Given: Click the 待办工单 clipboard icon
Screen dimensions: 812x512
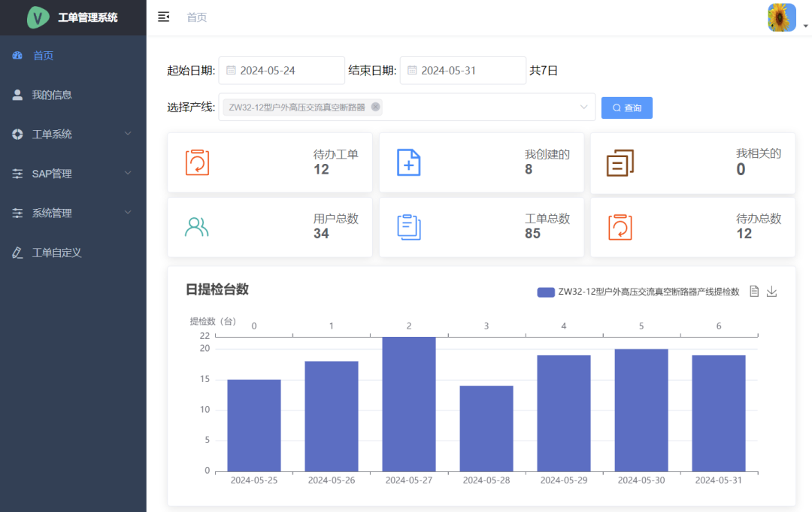Looking at the screenshot, I should click(197, 162).
